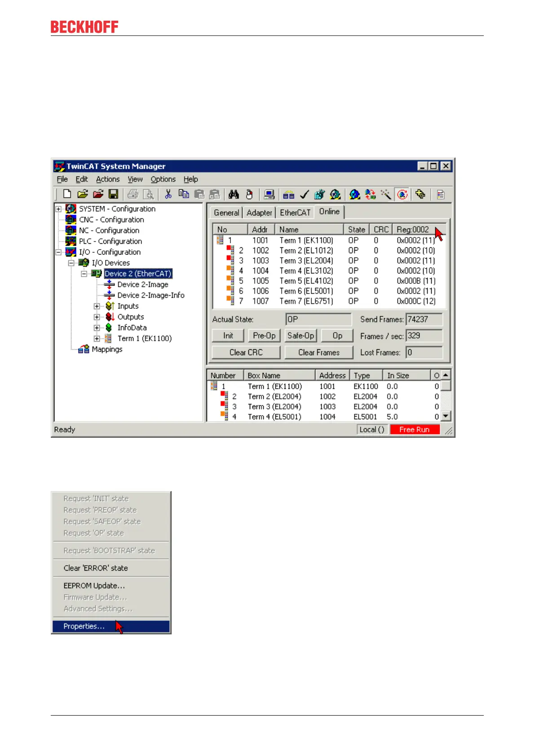Open the Actions menu
This screenshot has height=756, width=535.
(108, 179)
